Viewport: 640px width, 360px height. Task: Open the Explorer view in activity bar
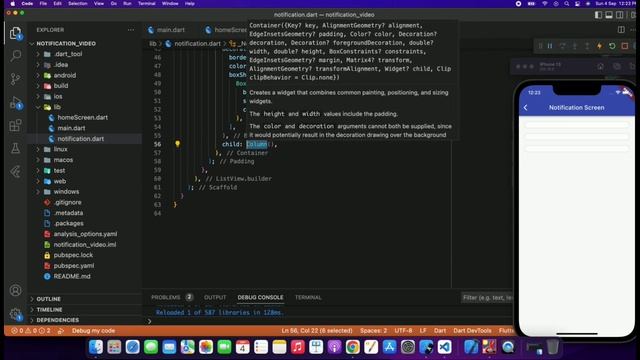pos(16,33)
